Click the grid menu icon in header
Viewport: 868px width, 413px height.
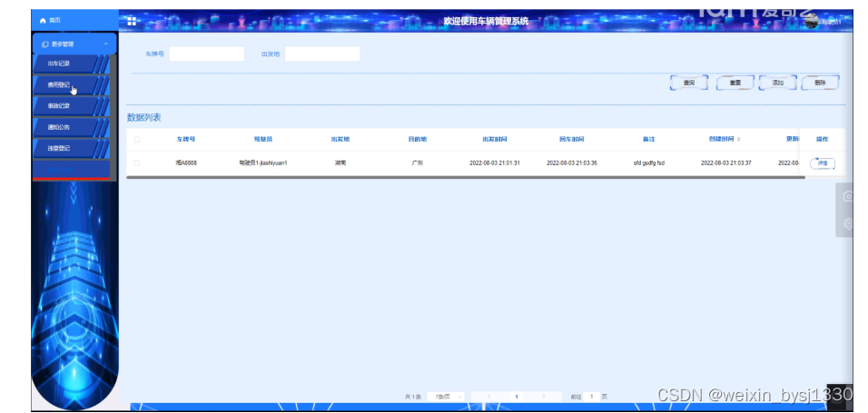132,21
